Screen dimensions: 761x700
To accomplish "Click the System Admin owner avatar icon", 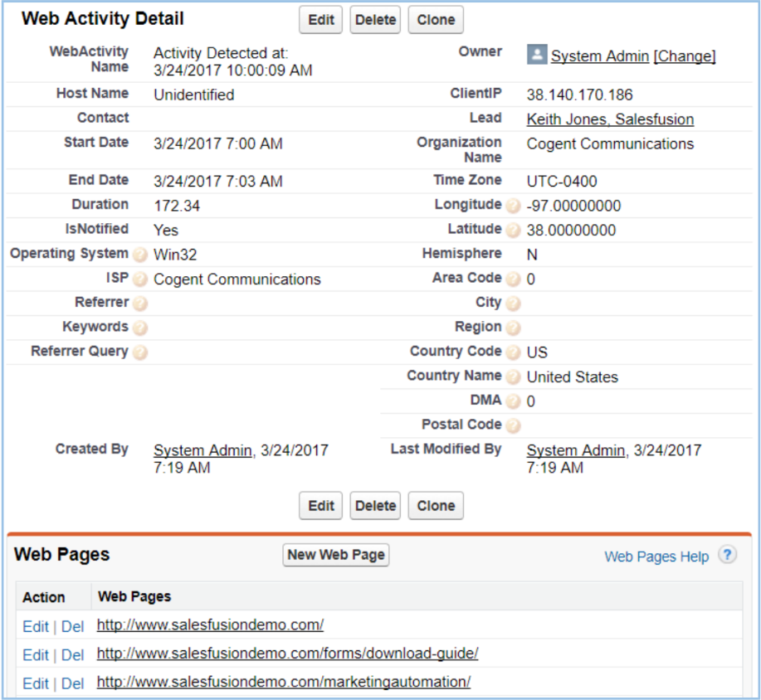I will pyautogui.click(x=537, y=55).
